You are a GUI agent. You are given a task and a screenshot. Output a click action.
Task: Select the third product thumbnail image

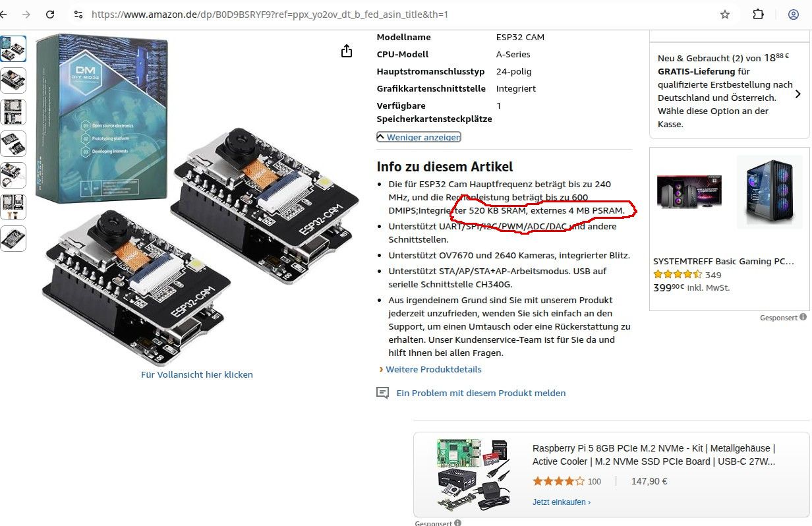[x=13, y=112]
